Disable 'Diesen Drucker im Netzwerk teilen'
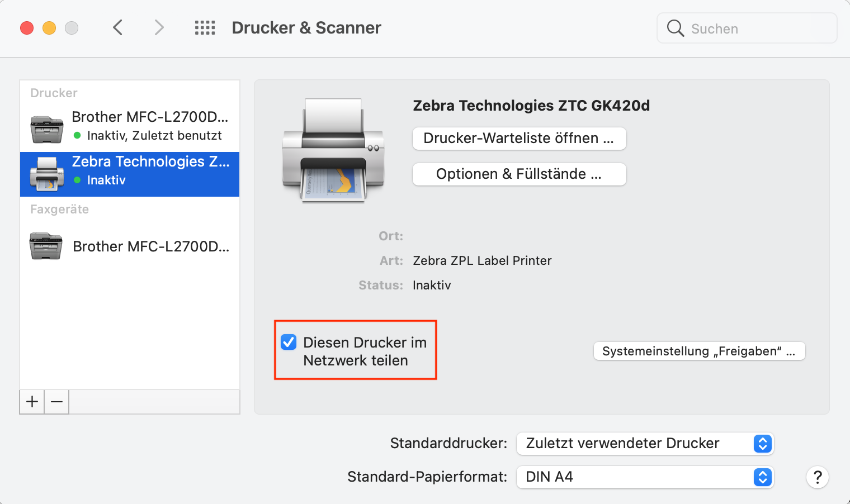This screenshot has width=850, height=504. tap(288, 342)
